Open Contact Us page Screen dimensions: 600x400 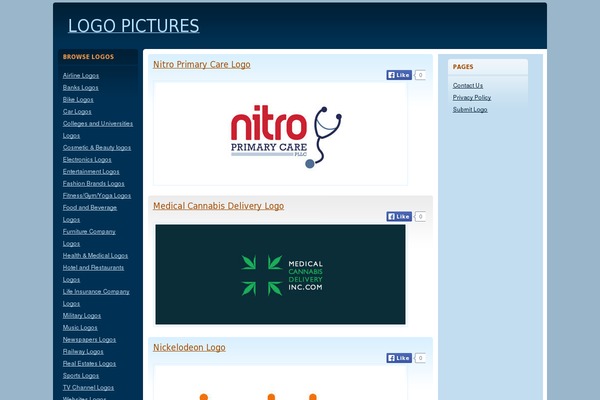(468, 85)
